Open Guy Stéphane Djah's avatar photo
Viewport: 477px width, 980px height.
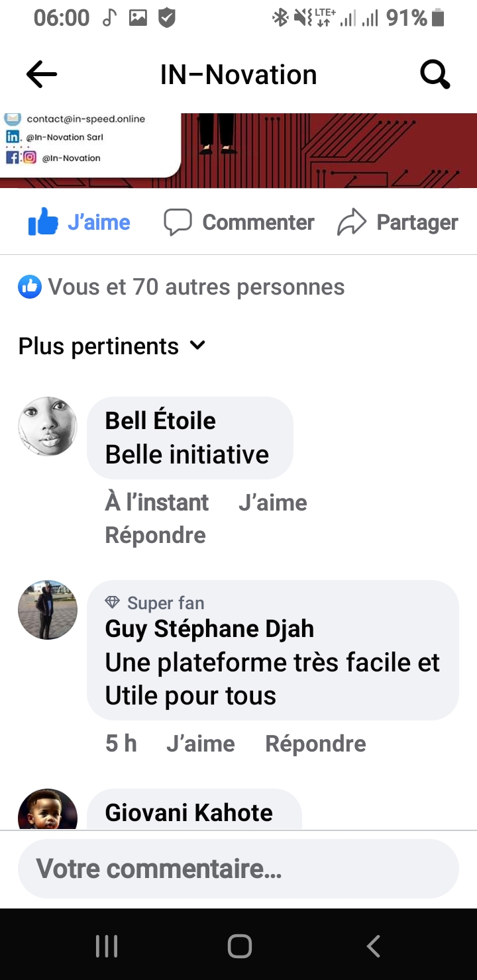48,610
